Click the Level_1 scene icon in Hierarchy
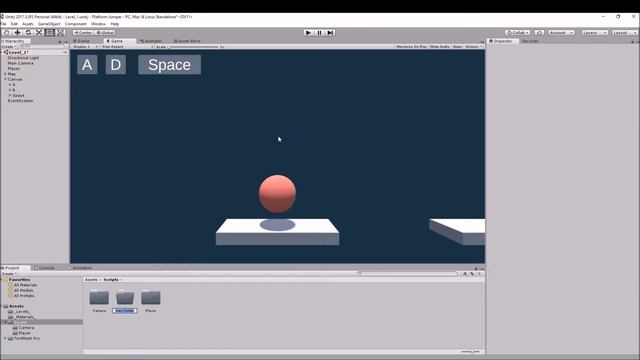 pos(6,52)
